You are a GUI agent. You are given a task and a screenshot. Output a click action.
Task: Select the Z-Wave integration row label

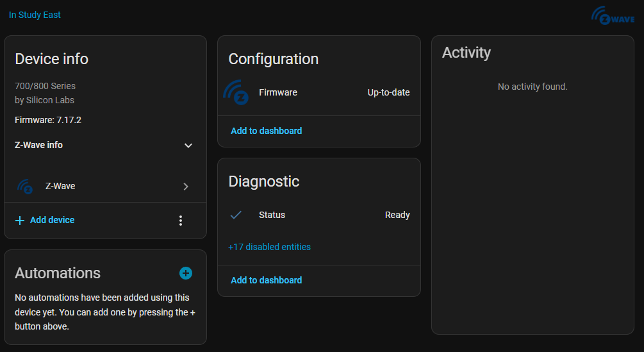[60, 186]
